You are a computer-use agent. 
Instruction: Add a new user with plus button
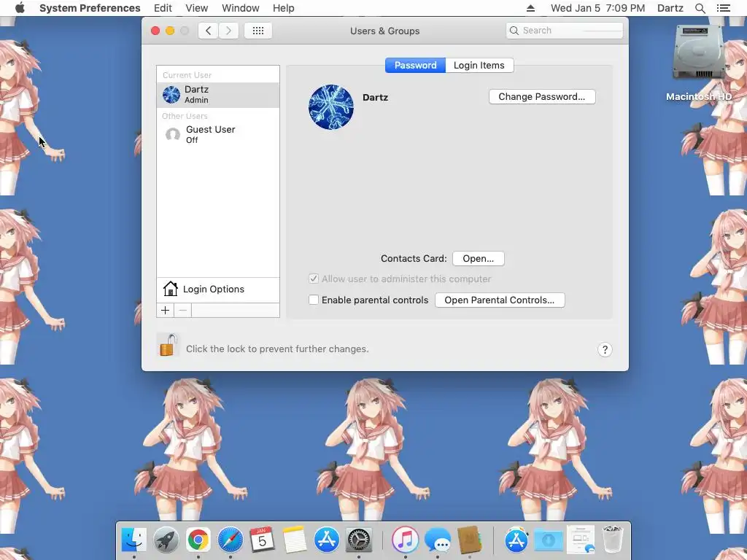pos(166,311)
